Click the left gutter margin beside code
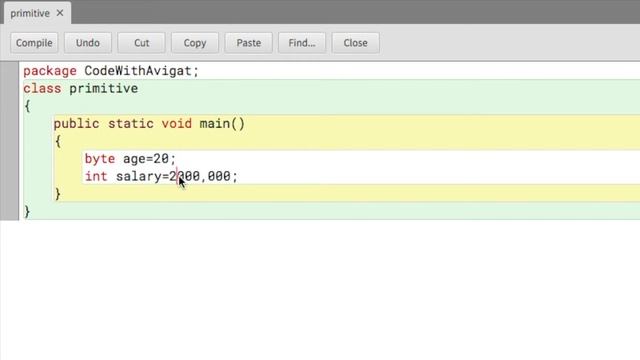Screen dimensions: 640x360 click(x=9, y=141)
